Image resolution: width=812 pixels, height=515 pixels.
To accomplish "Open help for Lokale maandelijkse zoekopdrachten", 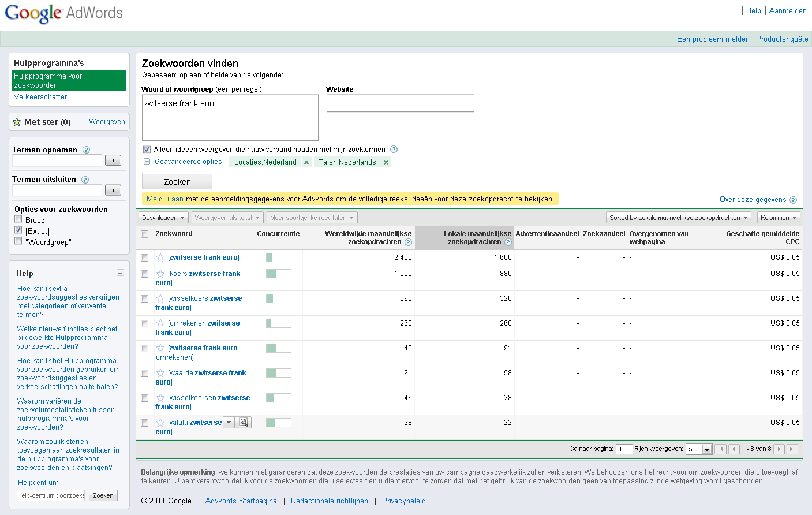I will point(508,242).
